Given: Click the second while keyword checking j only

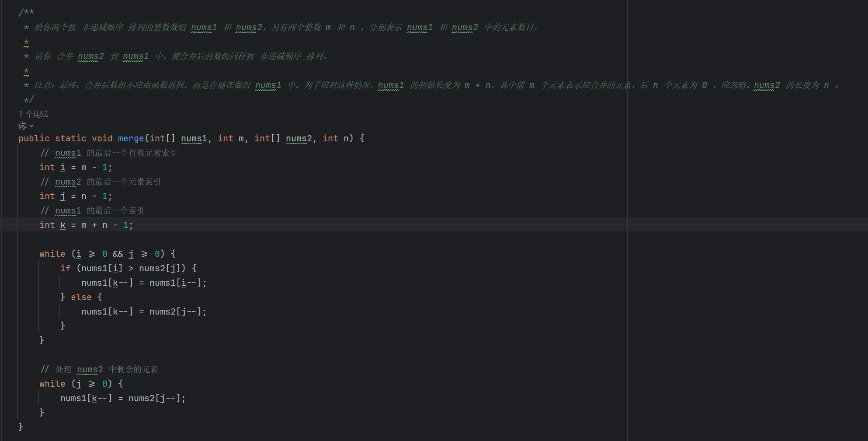Looking at the screenshot, I should click(52, 384).
